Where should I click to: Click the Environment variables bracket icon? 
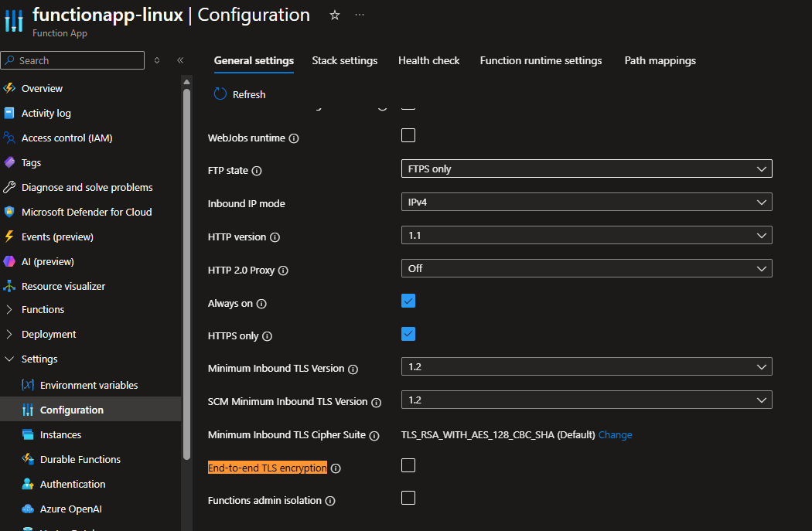coord(28,385)
